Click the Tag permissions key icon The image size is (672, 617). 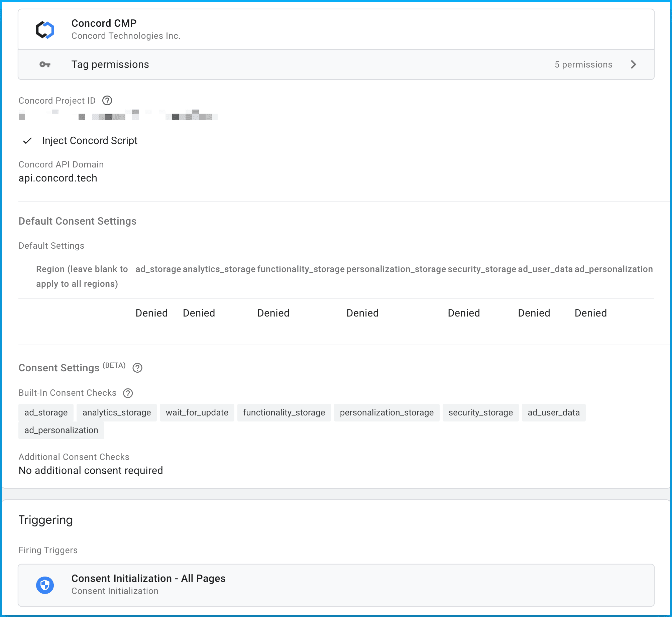pos(45,65)
